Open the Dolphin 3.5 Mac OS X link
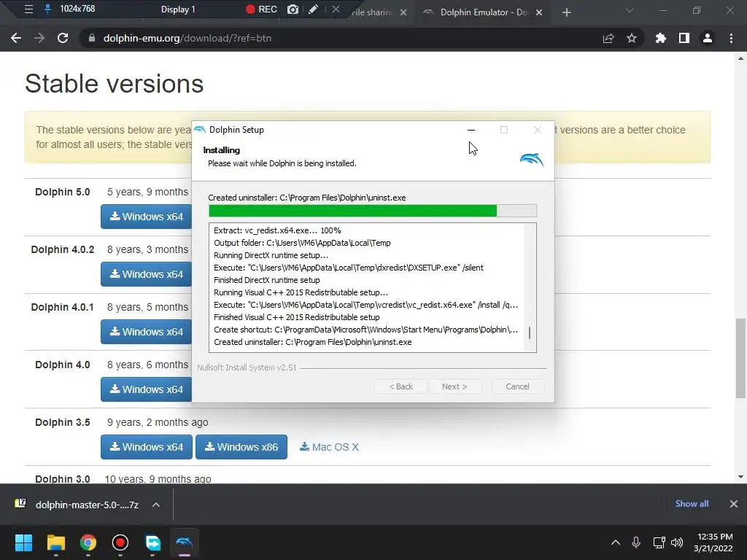747x560 pixels. pos(329,447)
